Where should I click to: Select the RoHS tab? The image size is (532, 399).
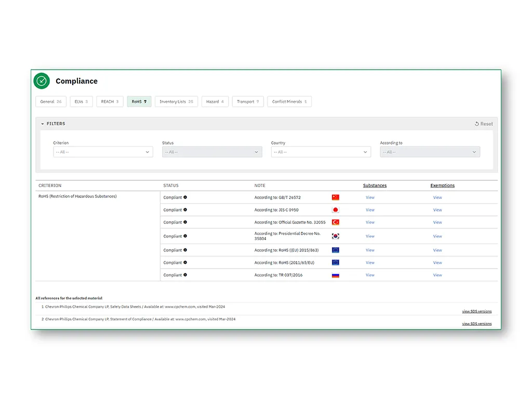(139, 101)
